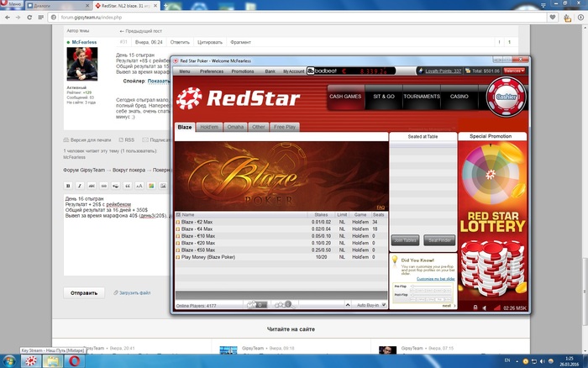
Task: Open the Promotions menu
Action: (x=243, y=71)
